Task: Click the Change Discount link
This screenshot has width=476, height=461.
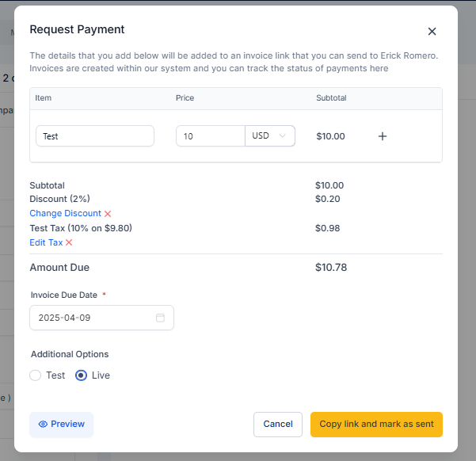Action: (65, 213)
